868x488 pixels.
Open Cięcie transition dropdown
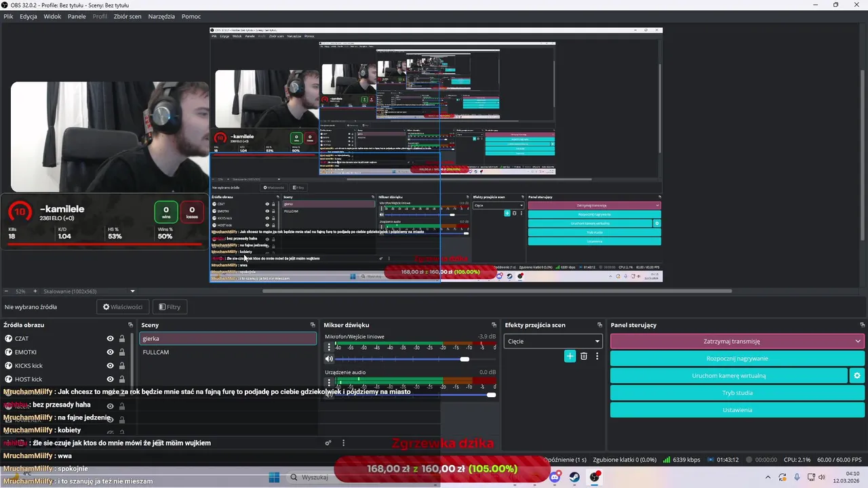553,342
